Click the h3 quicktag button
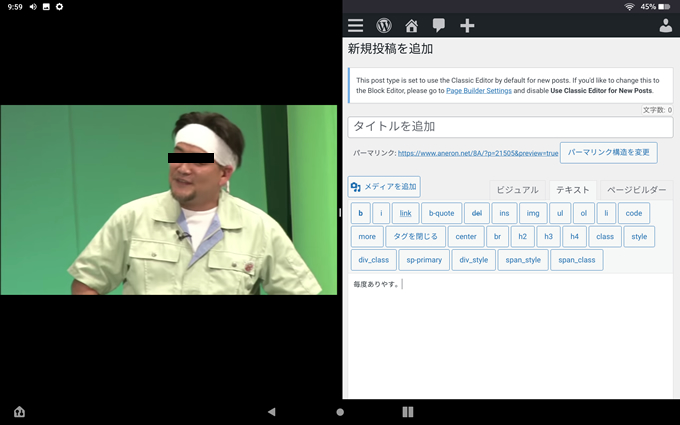 pos(549,236)
